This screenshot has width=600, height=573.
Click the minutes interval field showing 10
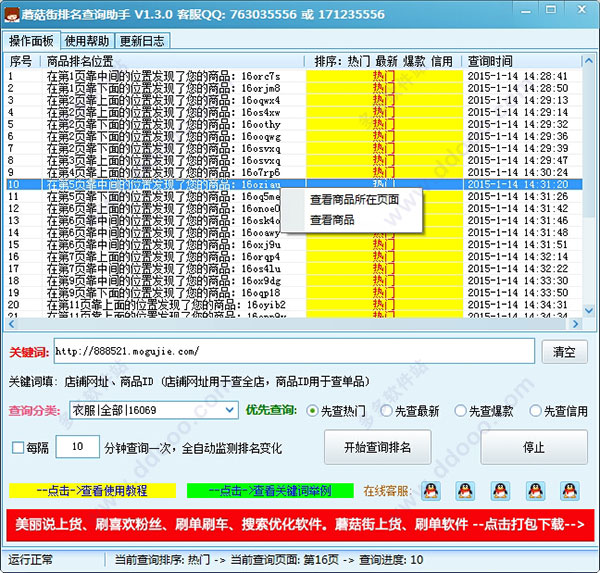click(x=78, y=446)
